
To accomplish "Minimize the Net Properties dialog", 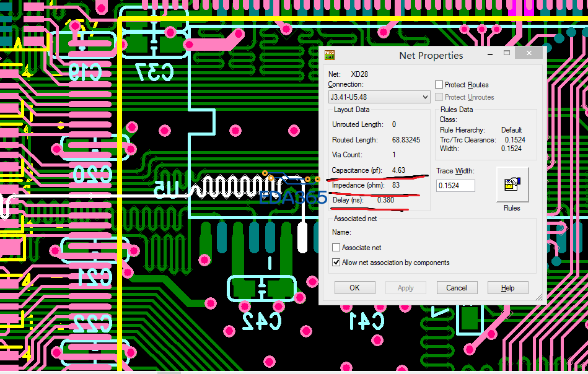I will point(490,54).
